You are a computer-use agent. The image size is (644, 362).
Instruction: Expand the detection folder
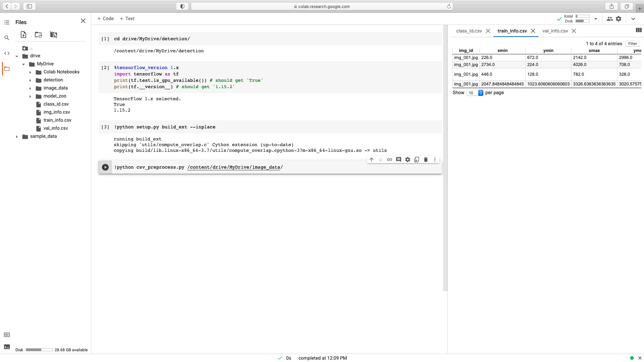pyautogui.click(x=30, y=80)
